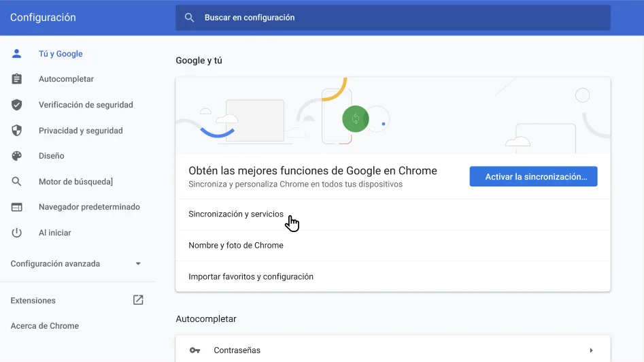
Task: Click the shield icon for Privacidad y seguridad
Action: pos(17,131)
